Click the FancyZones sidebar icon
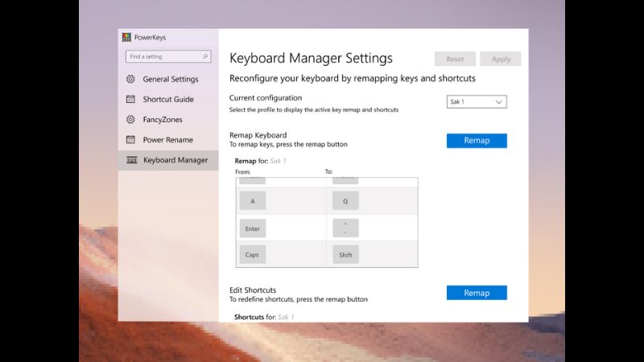The image size is (644, 362). pyautogui.click(x=130, y=120)
